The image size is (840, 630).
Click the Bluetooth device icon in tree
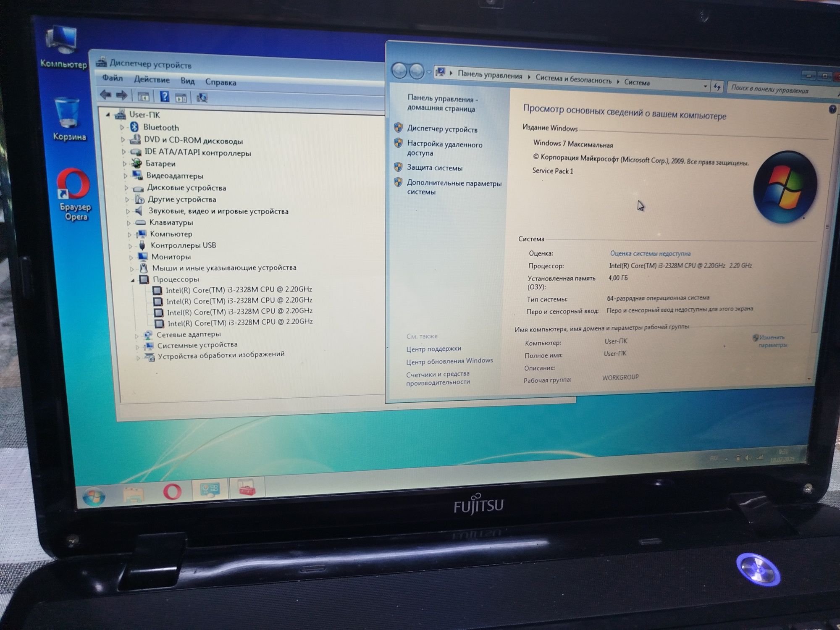coord(134,127)
